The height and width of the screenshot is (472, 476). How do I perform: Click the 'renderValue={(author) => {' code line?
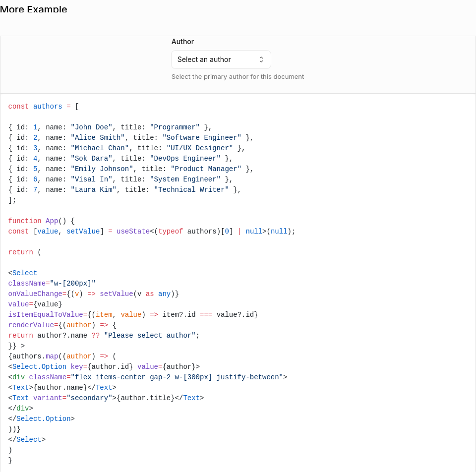coord(62,325)
